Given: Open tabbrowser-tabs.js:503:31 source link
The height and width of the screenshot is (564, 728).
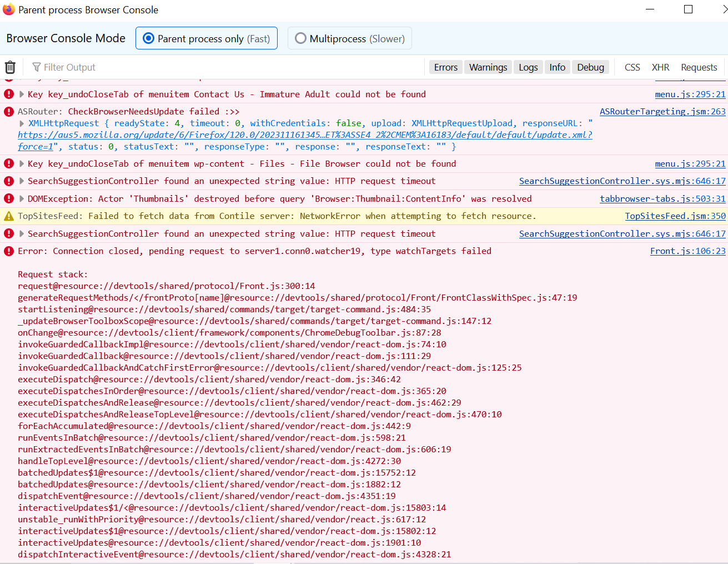Looking at the screenshot, I should click(x=662, y=199).
